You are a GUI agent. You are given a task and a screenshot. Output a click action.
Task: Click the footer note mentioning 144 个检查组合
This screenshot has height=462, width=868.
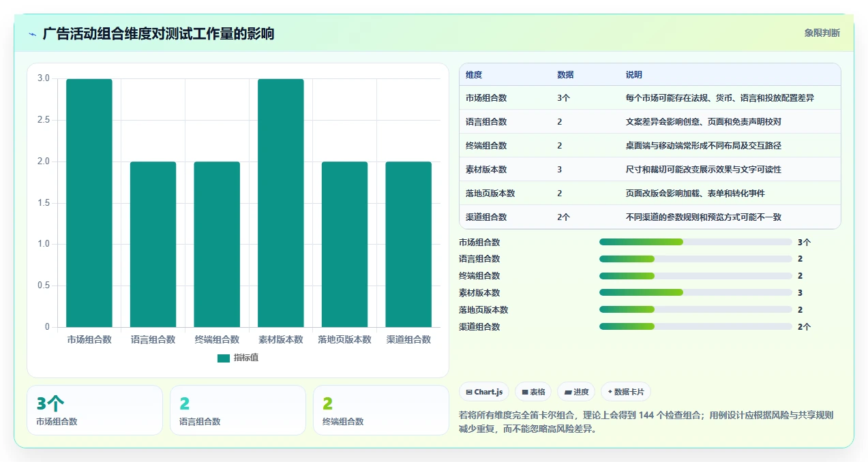(646, 422)
